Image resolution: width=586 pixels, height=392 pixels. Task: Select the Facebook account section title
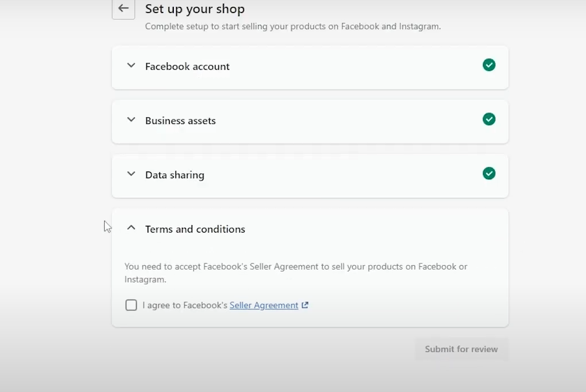coord(187,66)
